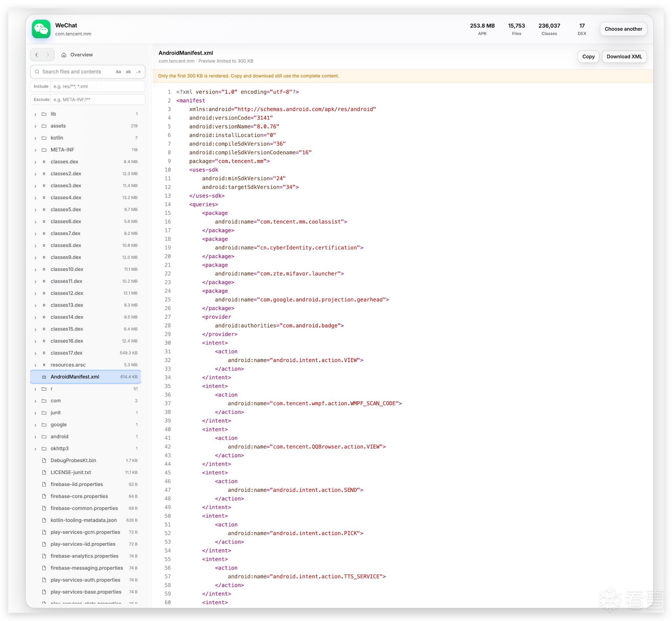Click the Download XML button

(624, 57)
